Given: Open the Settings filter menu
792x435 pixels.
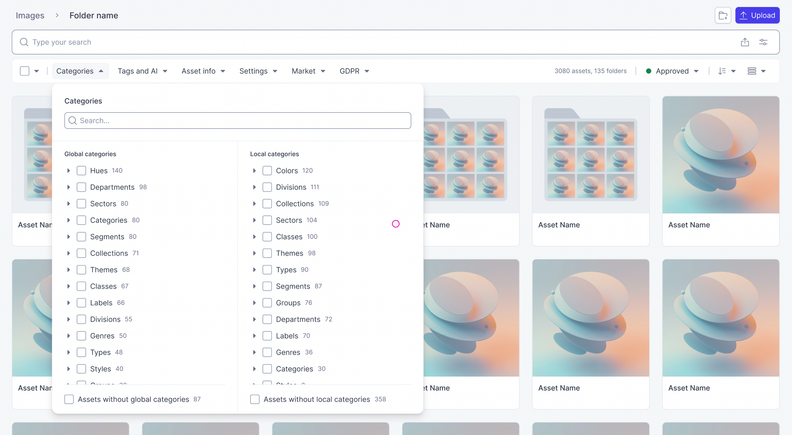Looking at the screenshot, I should point(258,71).
